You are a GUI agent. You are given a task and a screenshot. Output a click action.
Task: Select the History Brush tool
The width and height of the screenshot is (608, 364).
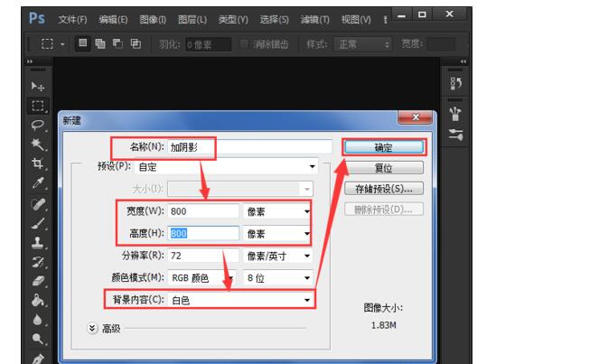38,262
